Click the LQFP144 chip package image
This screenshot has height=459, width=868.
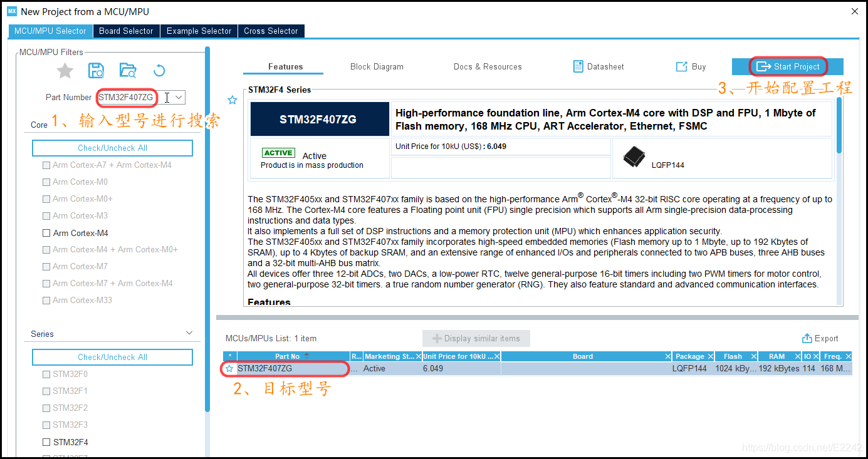634,157
